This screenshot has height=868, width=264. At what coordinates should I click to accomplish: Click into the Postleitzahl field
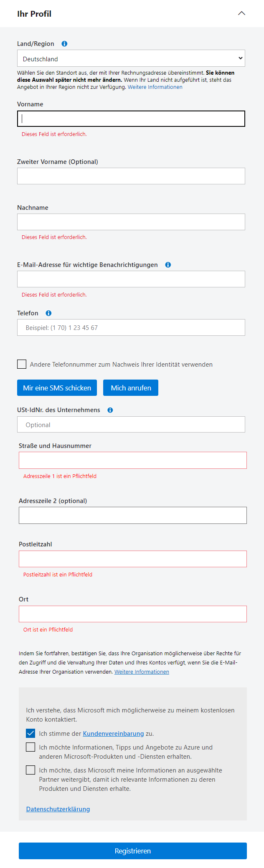[x=132, y=559]
